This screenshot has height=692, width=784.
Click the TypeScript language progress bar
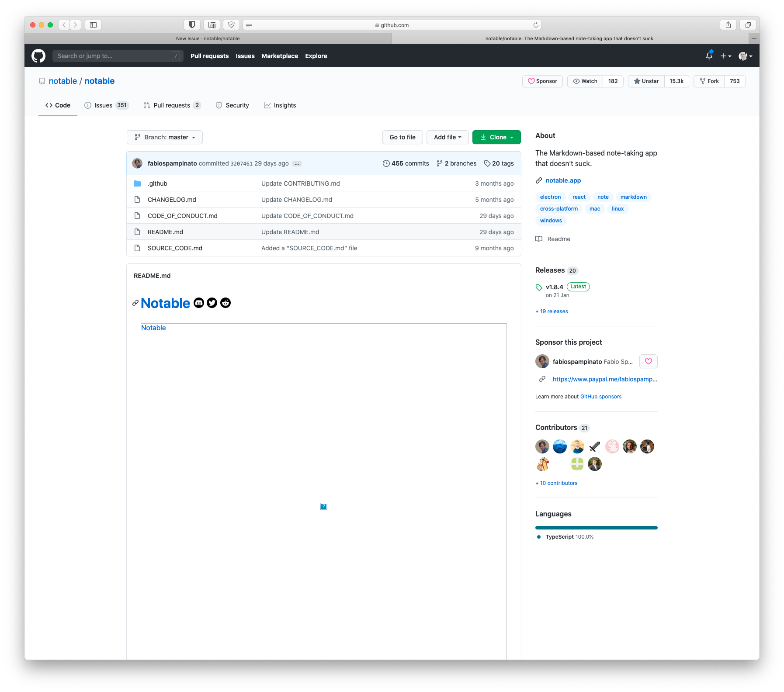point(596,528)
